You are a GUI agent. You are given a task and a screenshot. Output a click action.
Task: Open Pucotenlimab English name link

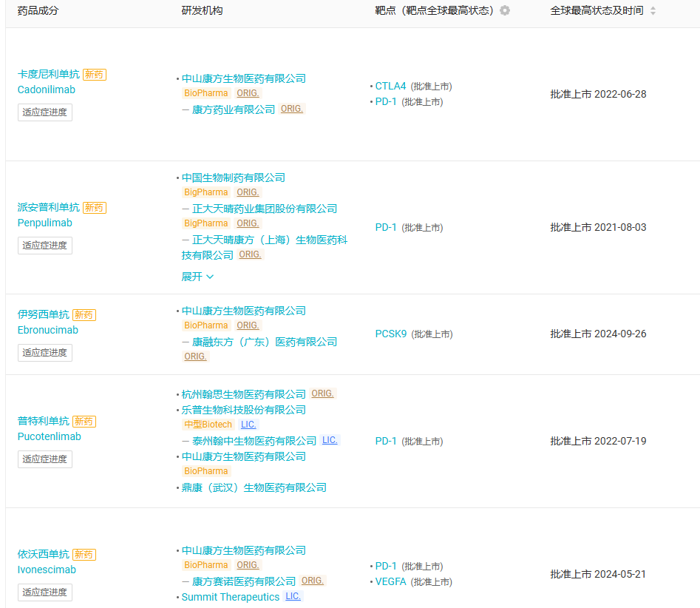point(49,436)
